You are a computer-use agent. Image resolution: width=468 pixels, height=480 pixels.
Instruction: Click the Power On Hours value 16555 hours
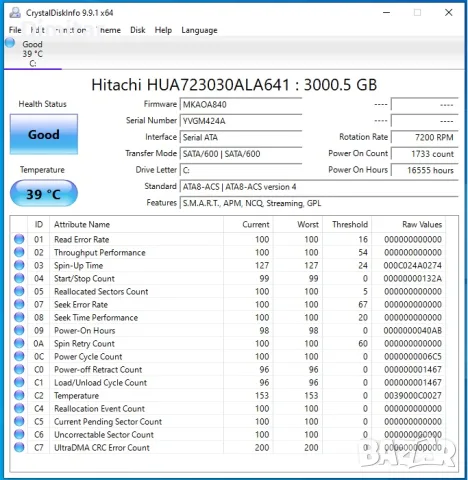425,170
